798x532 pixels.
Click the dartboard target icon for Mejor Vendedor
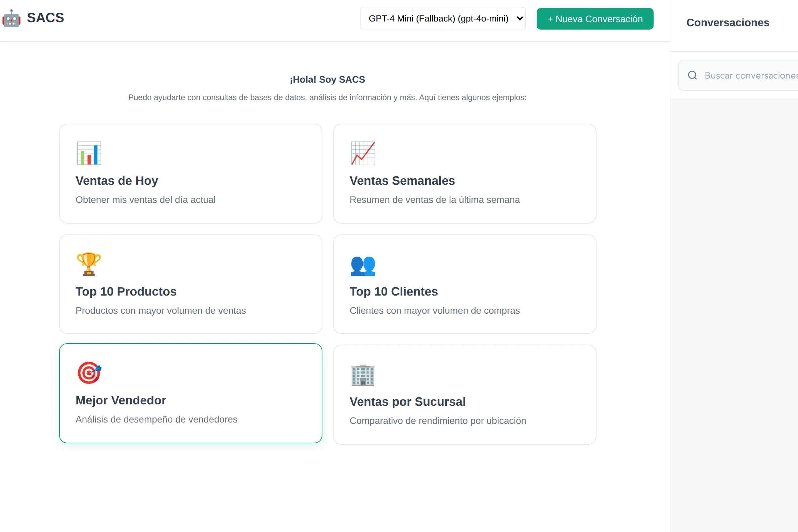click(90, 372)
